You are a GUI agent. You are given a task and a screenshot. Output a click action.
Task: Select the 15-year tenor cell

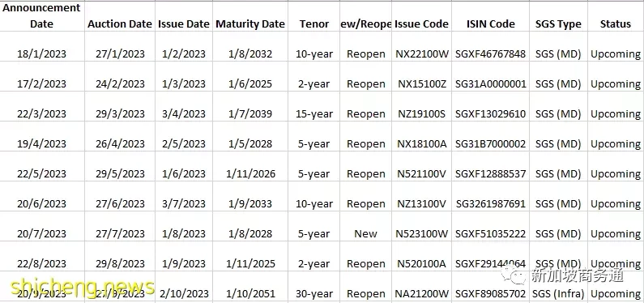313,107
